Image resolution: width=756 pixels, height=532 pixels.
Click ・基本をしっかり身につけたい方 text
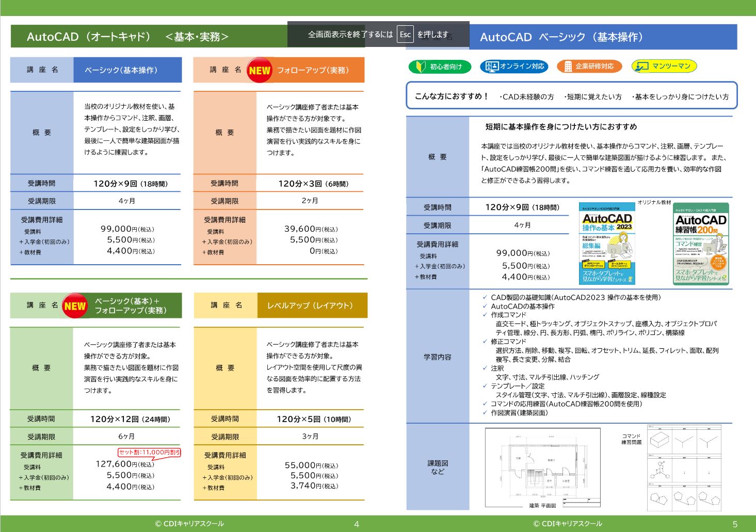[x=680, y=96]
